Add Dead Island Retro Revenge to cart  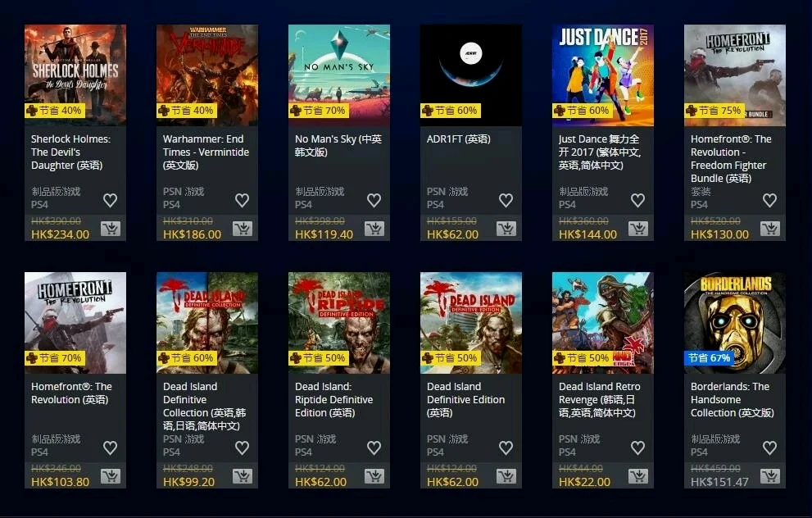[638, 476]
